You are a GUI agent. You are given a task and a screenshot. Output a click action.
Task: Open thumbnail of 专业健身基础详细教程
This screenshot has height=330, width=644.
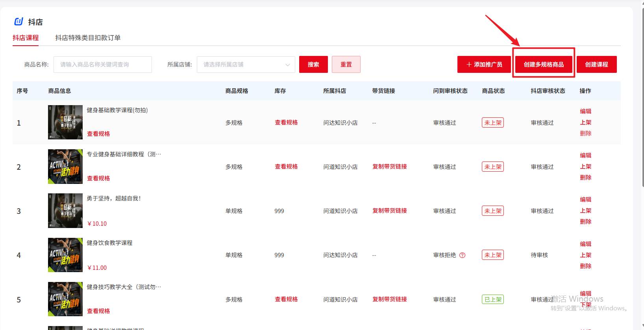65,167
